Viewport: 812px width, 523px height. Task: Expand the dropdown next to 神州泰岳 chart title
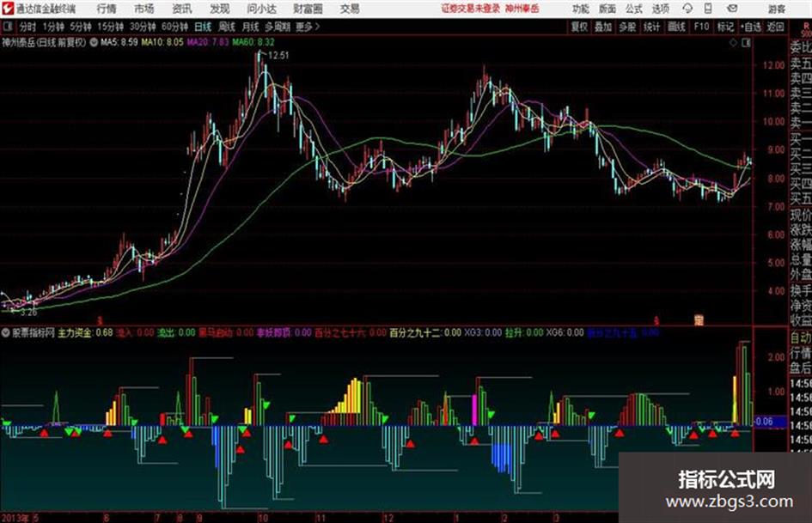click(94, 42)
